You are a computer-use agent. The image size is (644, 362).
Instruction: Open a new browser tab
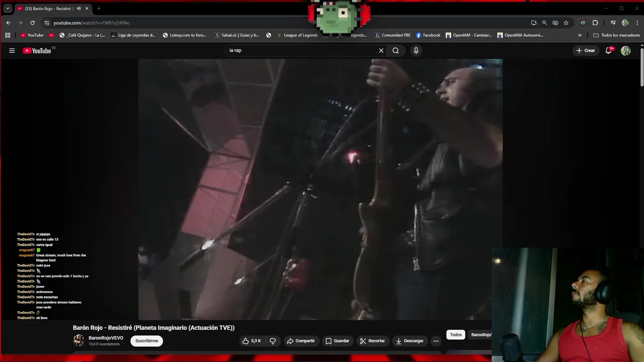[99, 9]
